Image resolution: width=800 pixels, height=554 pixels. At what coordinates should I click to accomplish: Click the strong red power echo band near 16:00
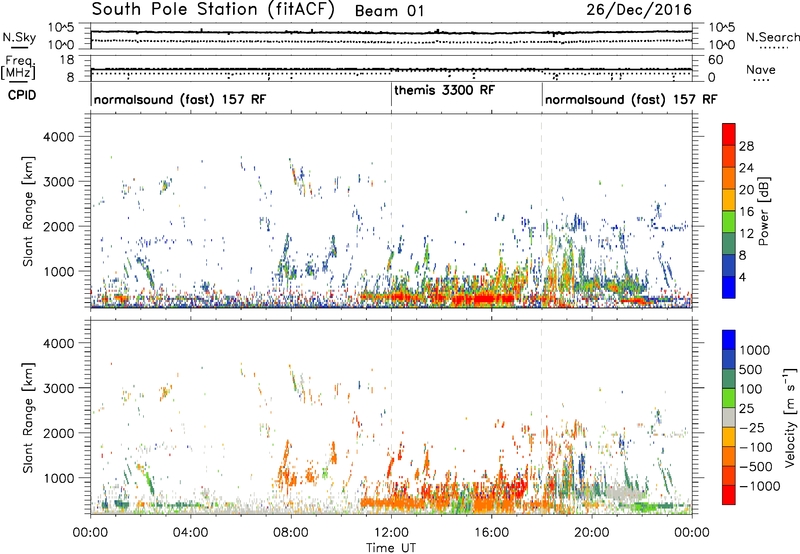click(x=482, y=298)
